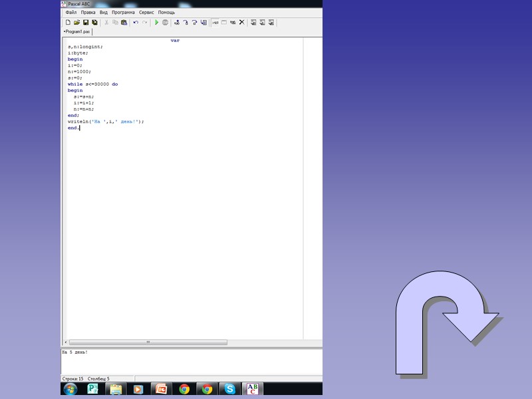This screenshot has width=532, height=399.
Task: Open Windows Explorer from the taskbar
Action: click(116, 389)
